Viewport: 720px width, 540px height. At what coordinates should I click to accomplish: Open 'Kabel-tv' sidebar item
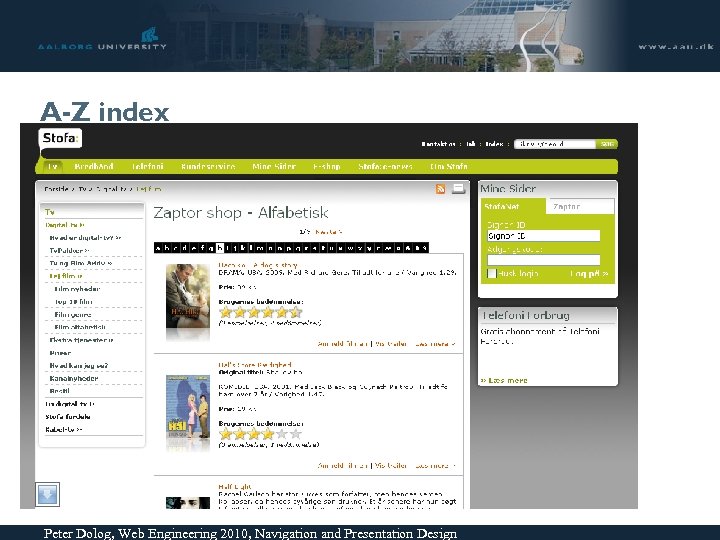(x=63, y=430)
